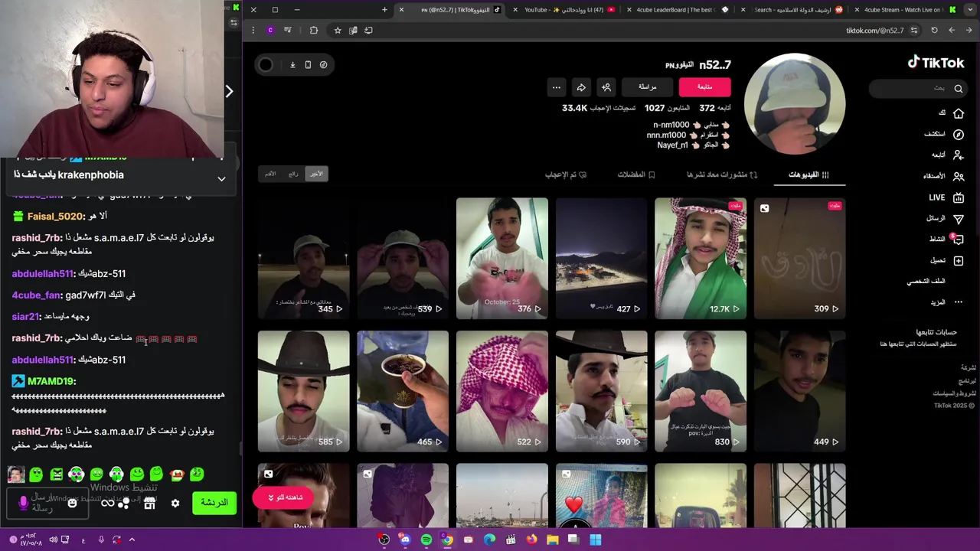Open the coffee cup video with 465 views

403,391
